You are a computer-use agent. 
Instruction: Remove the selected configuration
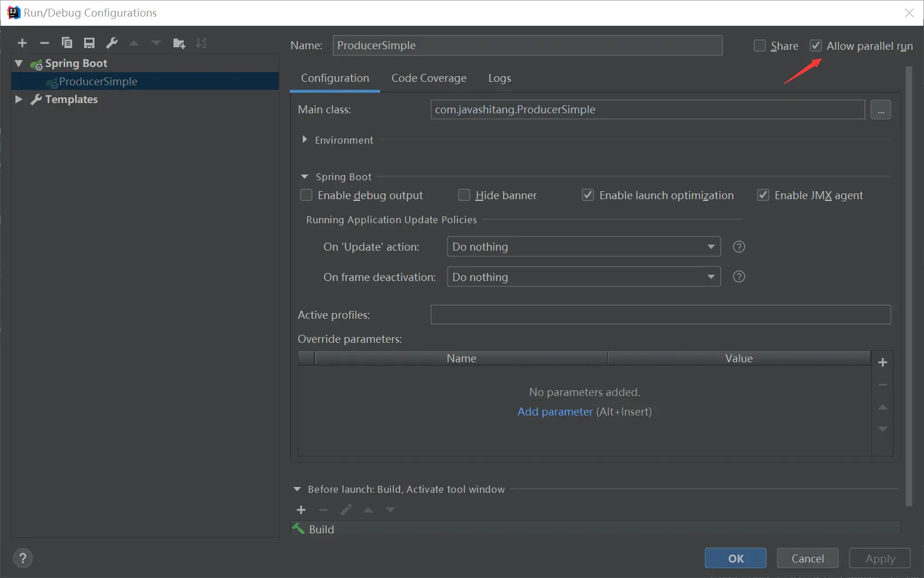pyautogui.click(x=45, y=43)
